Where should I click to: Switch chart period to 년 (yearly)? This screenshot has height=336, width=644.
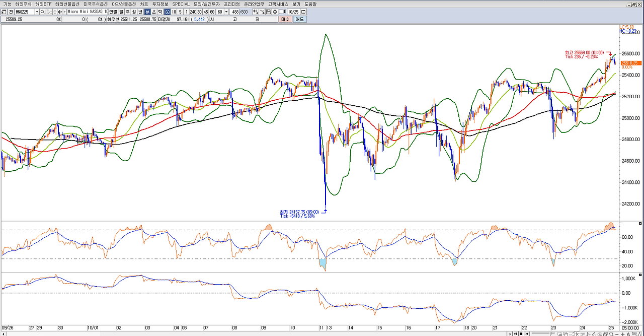pos(140,12)
